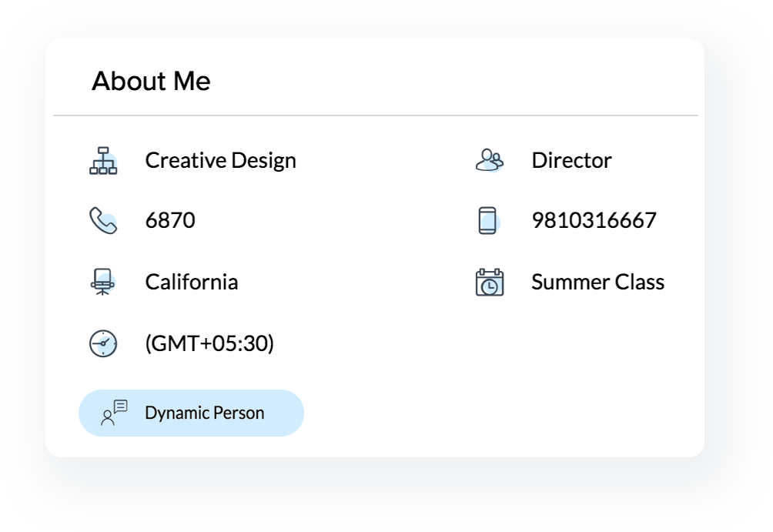
Task: Click the California location text
Action: point(191,282)
